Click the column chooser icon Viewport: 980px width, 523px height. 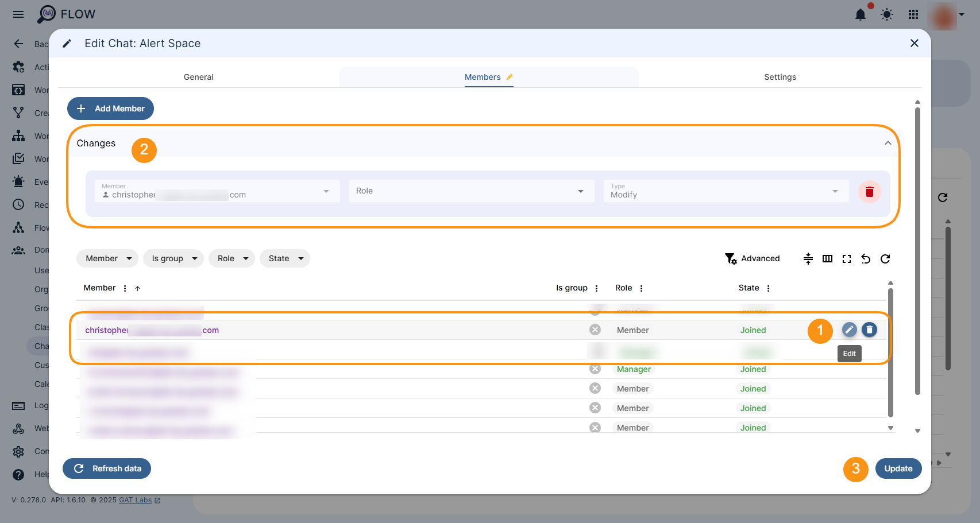click(827, 259)
